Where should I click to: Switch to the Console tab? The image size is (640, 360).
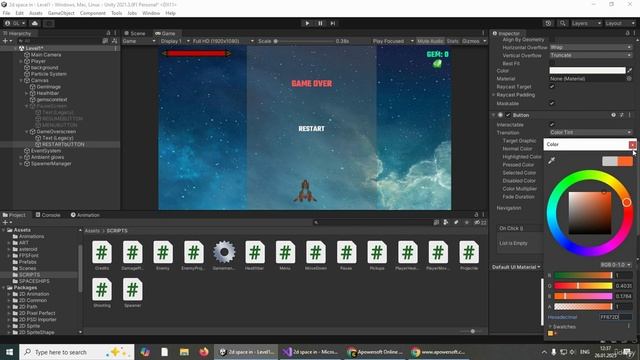coord(48,215)
